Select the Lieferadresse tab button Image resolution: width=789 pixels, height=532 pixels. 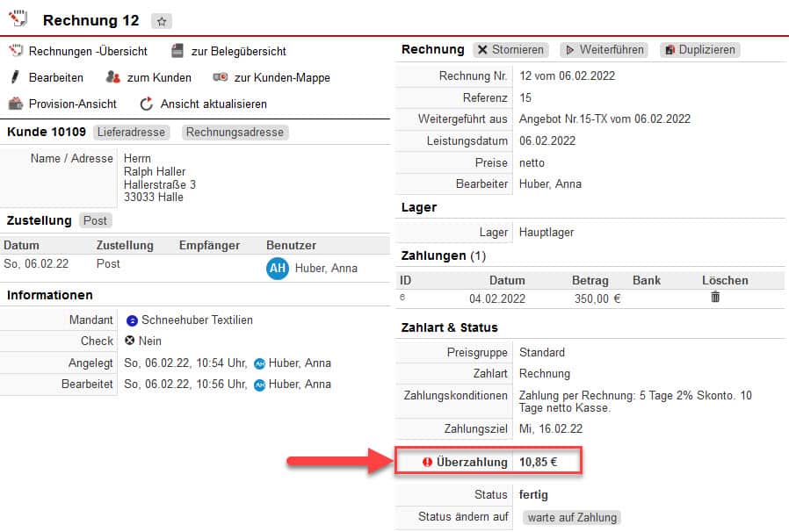(133, 133)
